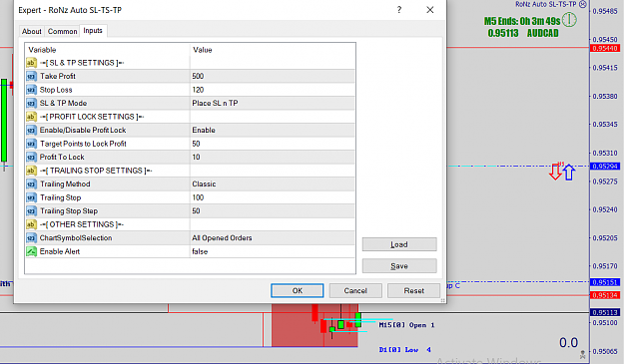This screenshot has height=364, width=624.
Task: Open the Trailing Method Classic value dropdown
Action: tap(273, 184)
